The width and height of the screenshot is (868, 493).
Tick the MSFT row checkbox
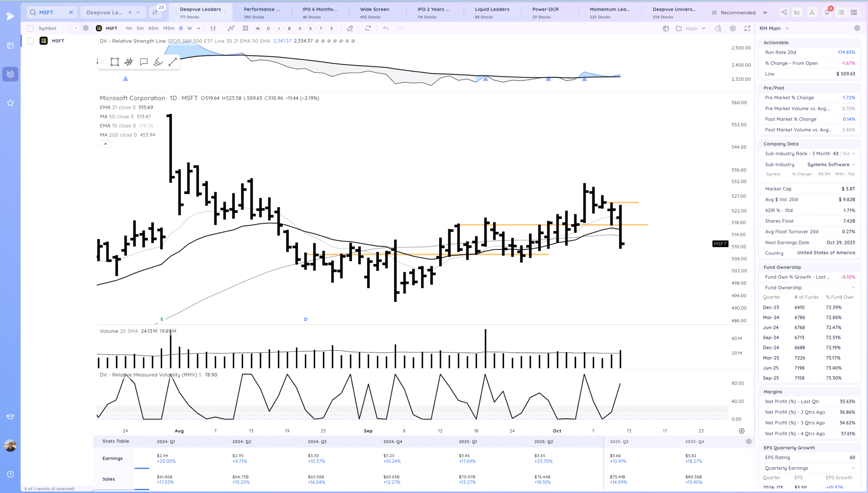[x=31, y=41]
